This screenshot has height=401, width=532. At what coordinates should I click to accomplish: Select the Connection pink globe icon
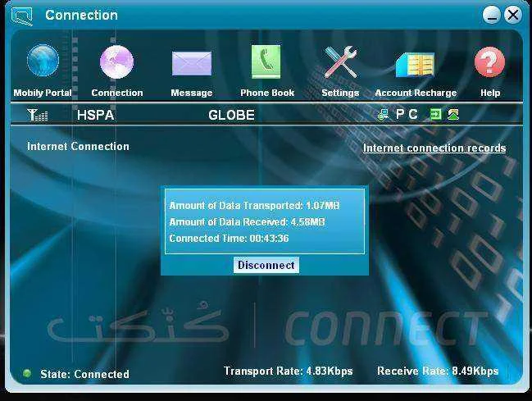(x=116, y=62)
